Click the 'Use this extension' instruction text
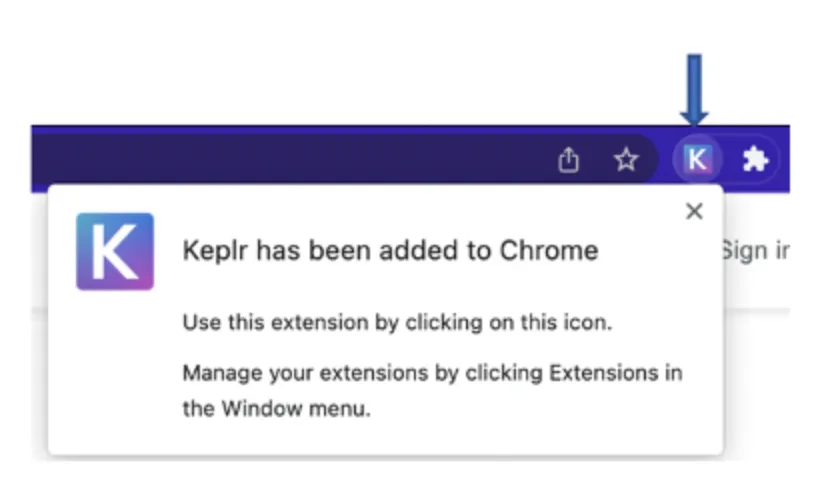 pyautogui.click(x=397, y=322)
